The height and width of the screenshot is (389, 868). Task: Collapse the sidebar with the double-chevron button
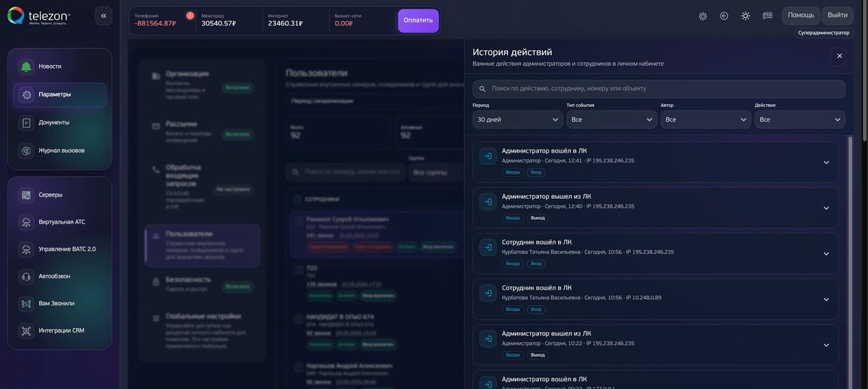tap(103, 16)
